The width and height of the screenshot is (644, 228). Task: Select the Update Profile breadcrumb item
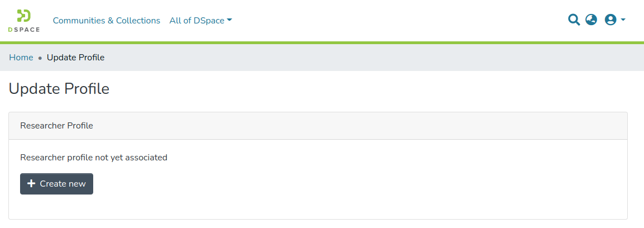pyautogui.click(x=75, y=58)
